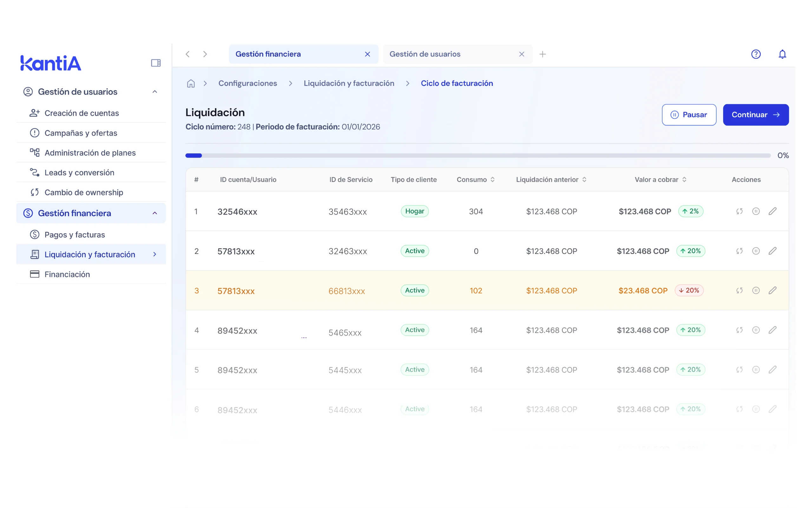Image resolution: width=812 pixels, height=508 pixels.
Task: Expand Liquidación y facturación submenu chevron
Action: click(154, 254)
